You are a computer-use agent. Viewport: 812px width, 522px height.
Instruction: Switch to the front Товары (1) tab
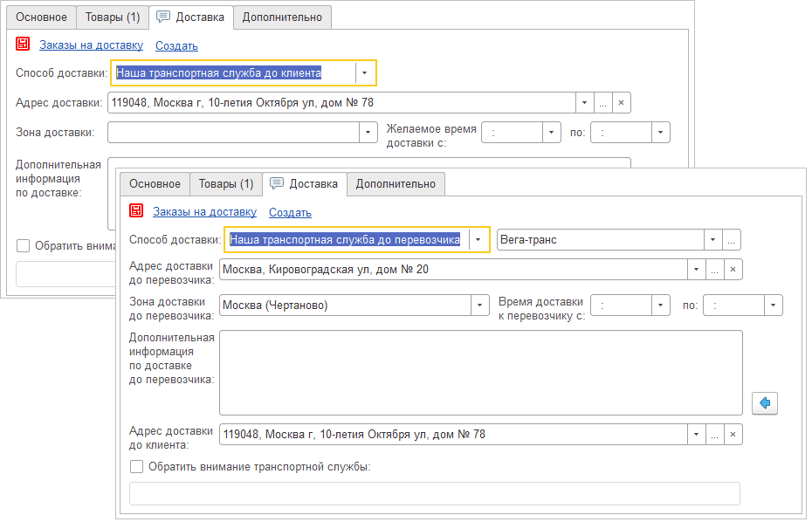point(225,183)
